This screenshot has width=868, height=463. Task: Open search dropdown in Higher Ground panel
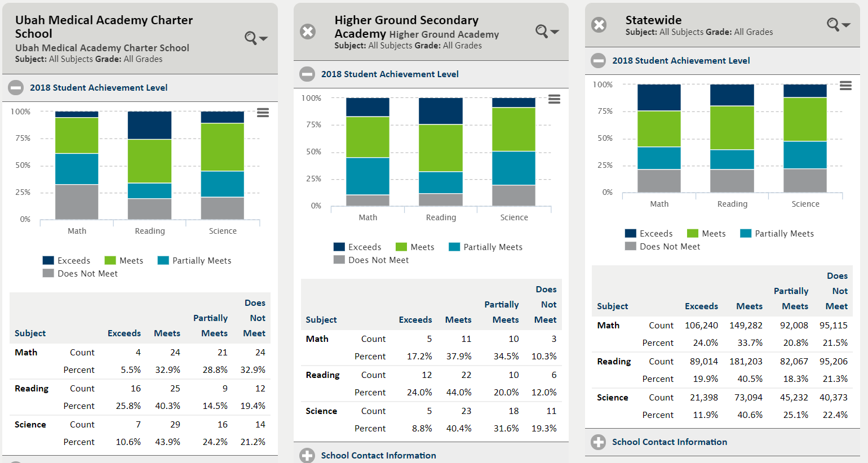click(547, 32)
